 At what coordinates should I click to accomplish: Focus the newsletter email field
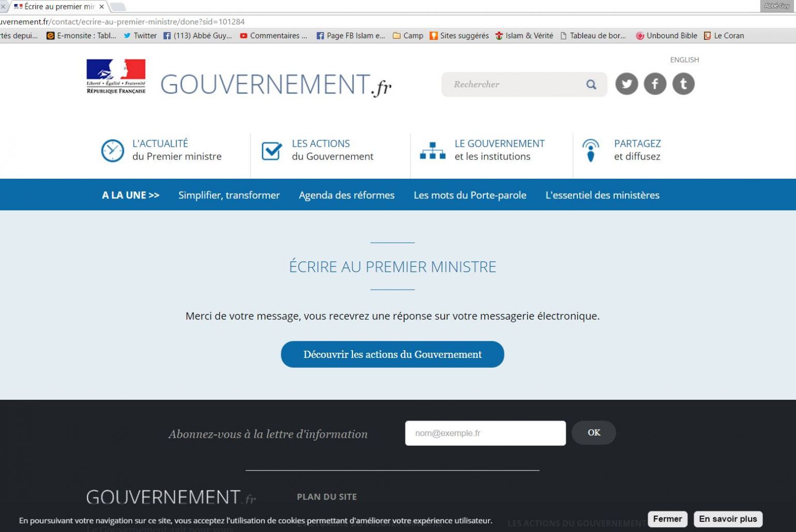[485, 433]
